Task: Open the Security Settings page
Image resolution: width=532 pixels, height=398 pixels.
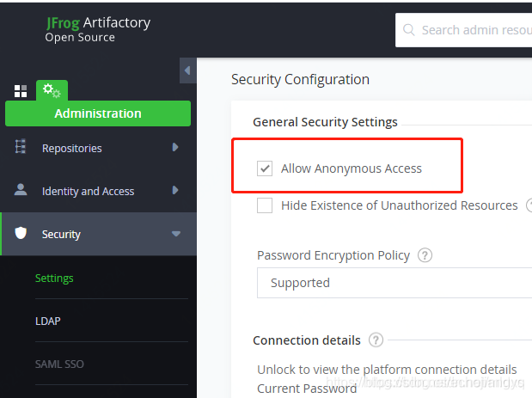Action: tap(54, 278)
